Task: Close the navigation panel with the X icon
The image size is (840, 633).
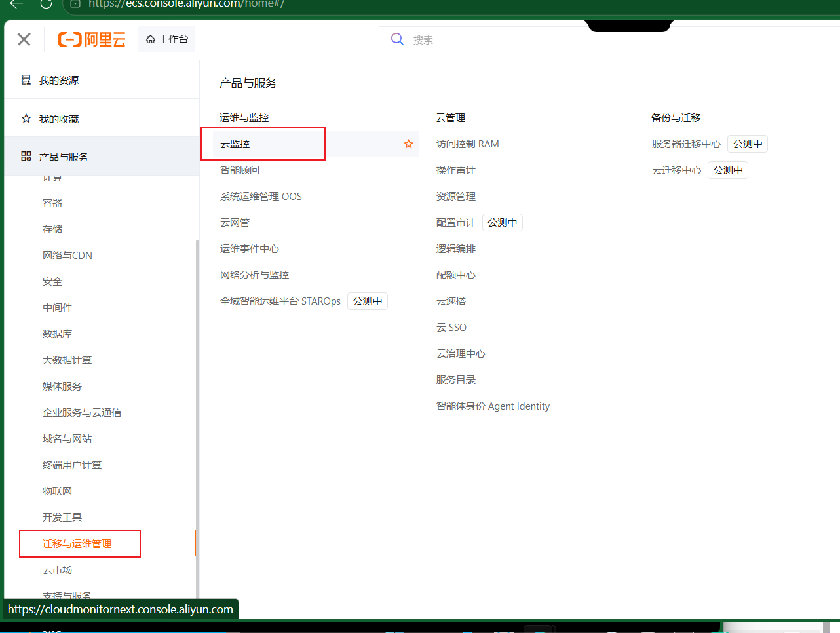Action: pyautogui.click(x=24, y=39)
